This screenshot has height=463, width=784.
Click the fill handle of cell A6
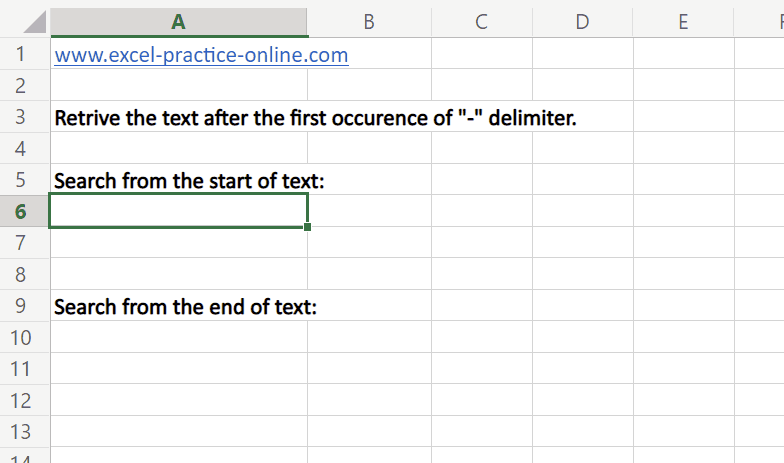click(307, 227)
